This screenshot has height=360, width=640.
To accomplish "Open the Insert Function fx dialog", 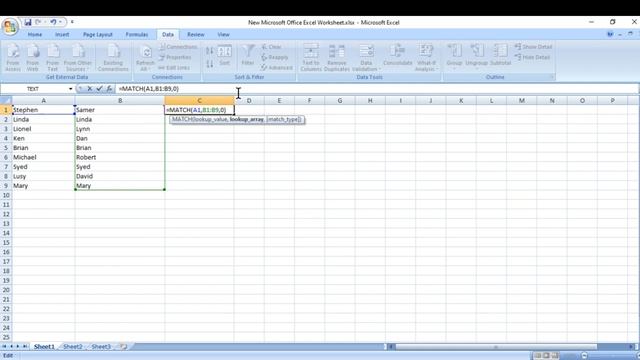I will point(109,89).
